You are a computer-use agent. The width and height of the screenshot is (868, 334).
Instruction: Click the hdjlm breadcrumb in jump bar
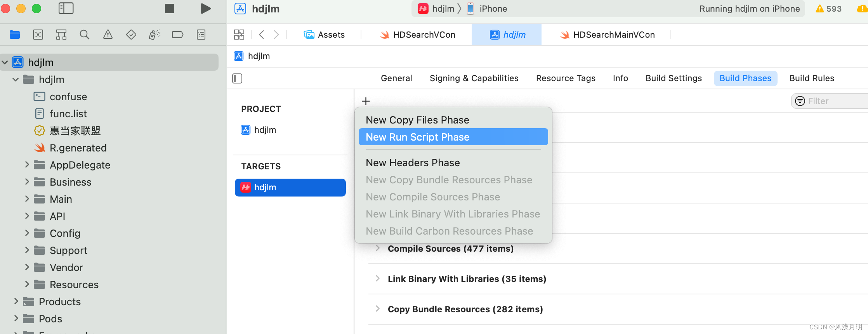coord(252,56)
